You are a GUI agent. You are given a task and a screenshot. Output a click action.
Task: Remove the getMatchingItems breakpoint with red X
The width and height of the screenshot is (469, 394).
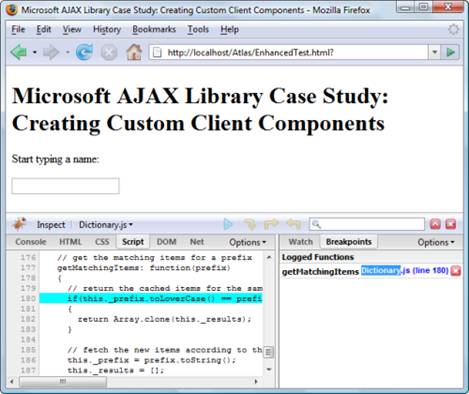click(x=456, y=271)
